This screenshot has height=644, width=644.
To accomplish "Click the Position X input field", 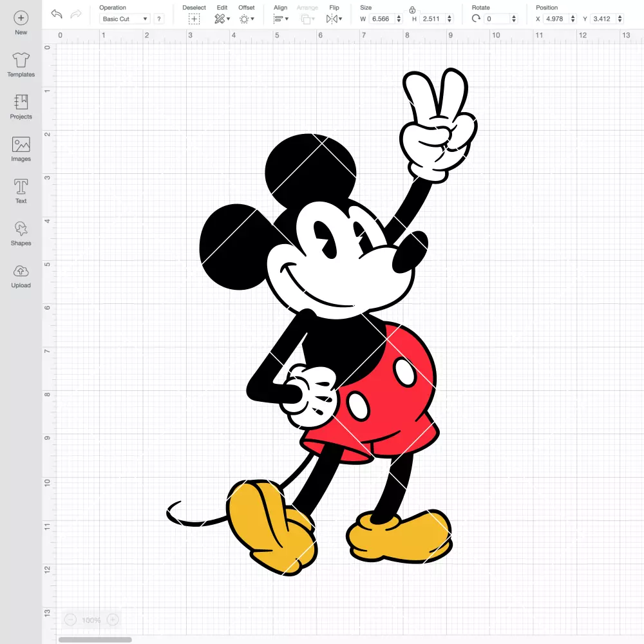I will (556, 19).
